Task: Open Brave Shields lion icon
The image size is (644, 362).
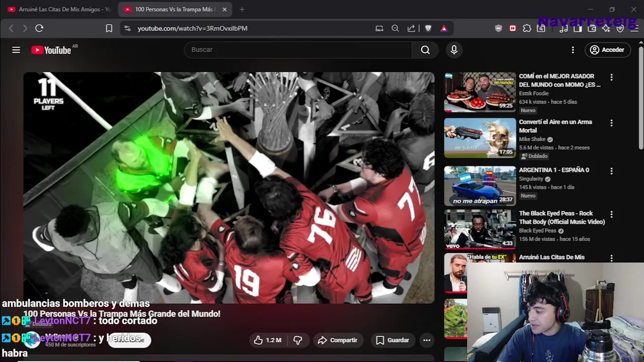Action: coord(428,29)
